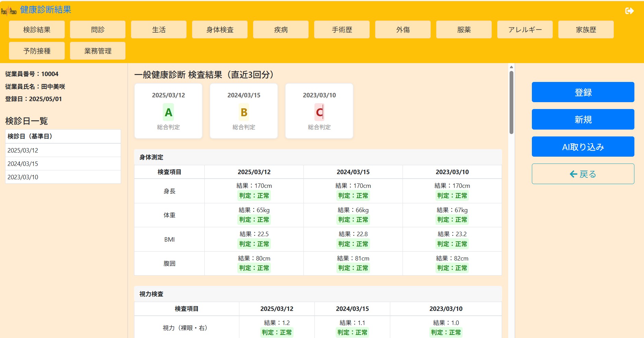
Task: Select 2024/03/15 in checkup date list
Action: pos(63,164)
